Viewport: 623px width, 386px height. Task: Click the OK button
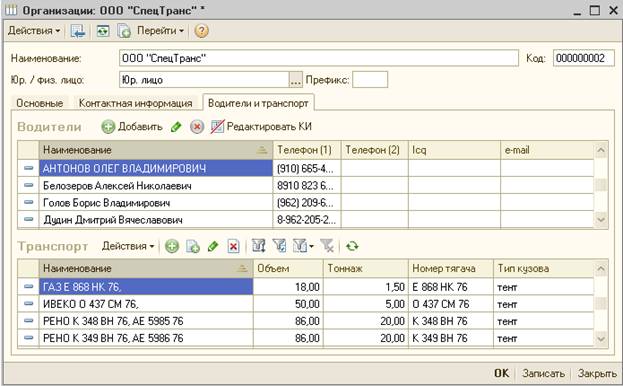pos(501,373)
